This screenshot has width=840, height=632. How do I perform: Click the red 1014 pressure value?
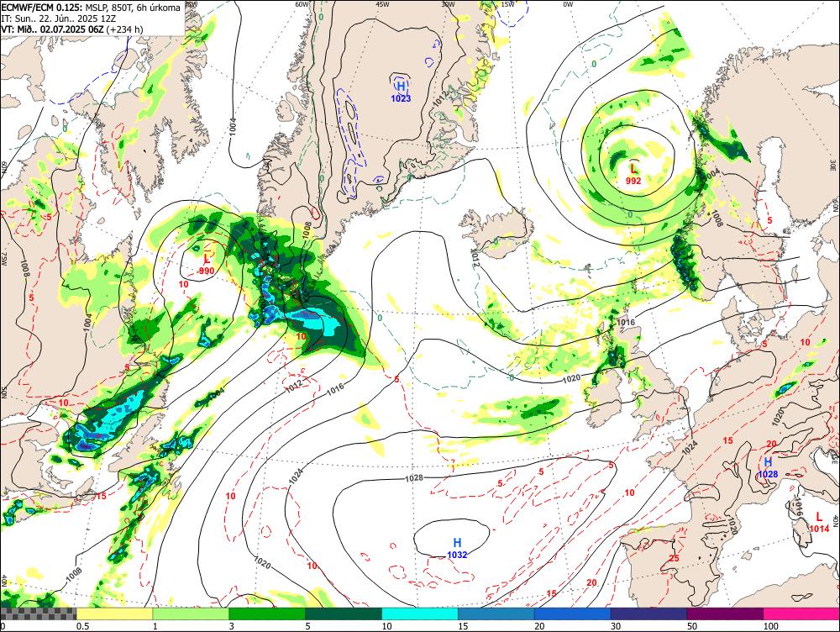(819, 529)
